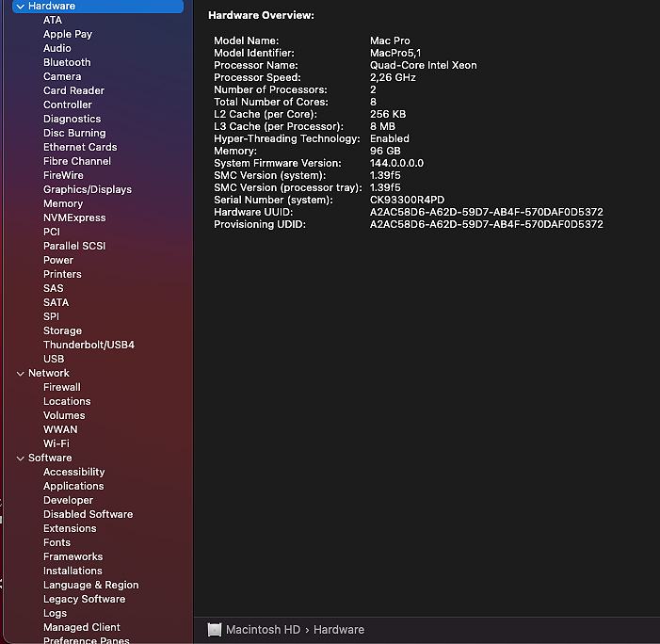The width and height of the screenshot is (660, 644).
Task: Collapse the Hardware section chevron
Action: (x=20, y=7)
